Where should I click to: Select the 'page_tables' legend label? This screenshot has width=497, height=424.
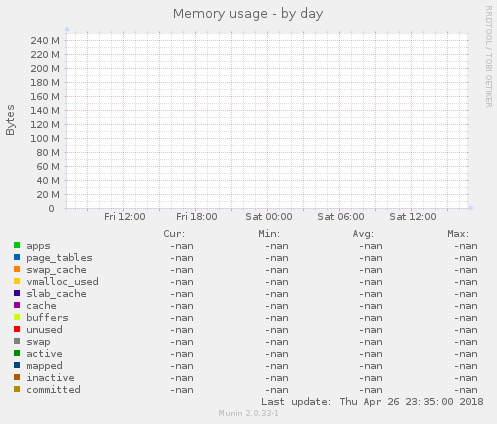coord(59,258)
